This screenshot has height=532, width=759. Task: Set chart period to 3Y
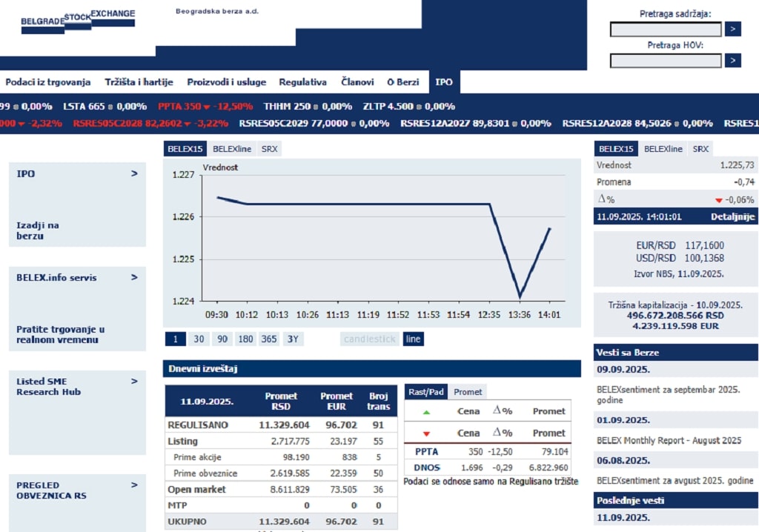[x=293, y=339]
